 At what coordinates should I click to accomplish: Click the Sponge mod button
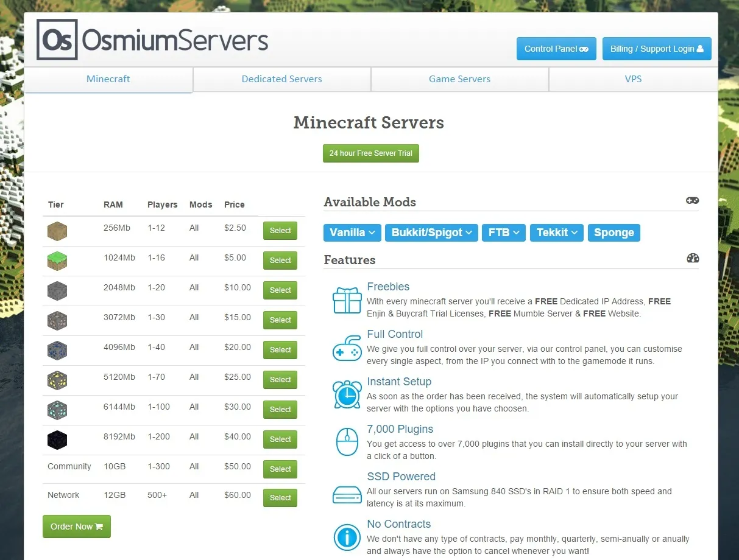(613, 233)
